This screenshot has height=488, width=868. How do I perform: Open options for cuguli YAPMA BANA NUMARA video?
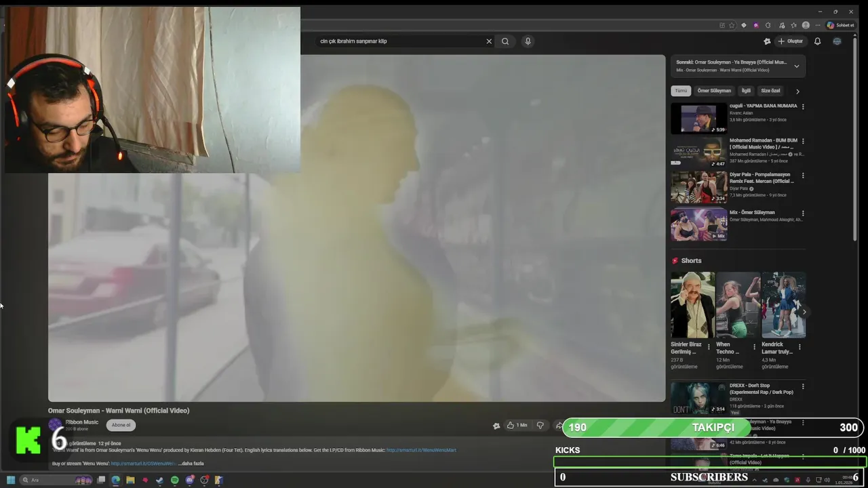pyautogui.click(x=803, y=106)
